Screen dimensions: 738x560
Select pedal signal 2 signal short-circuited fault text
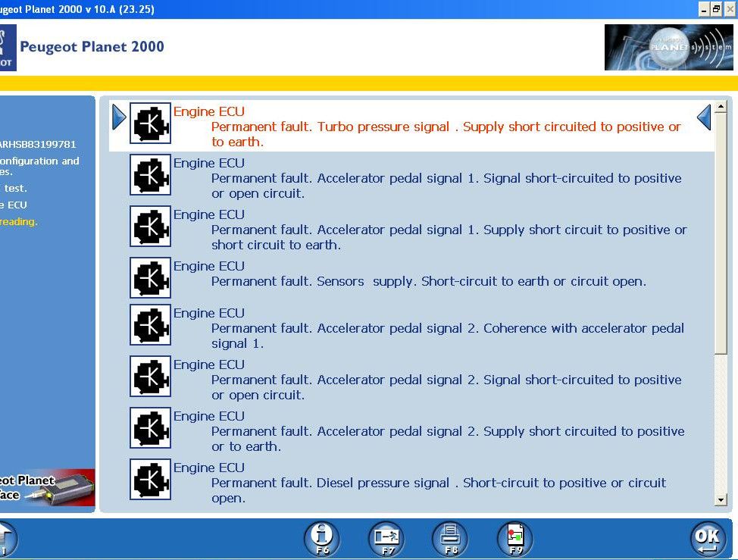[446, 387]
